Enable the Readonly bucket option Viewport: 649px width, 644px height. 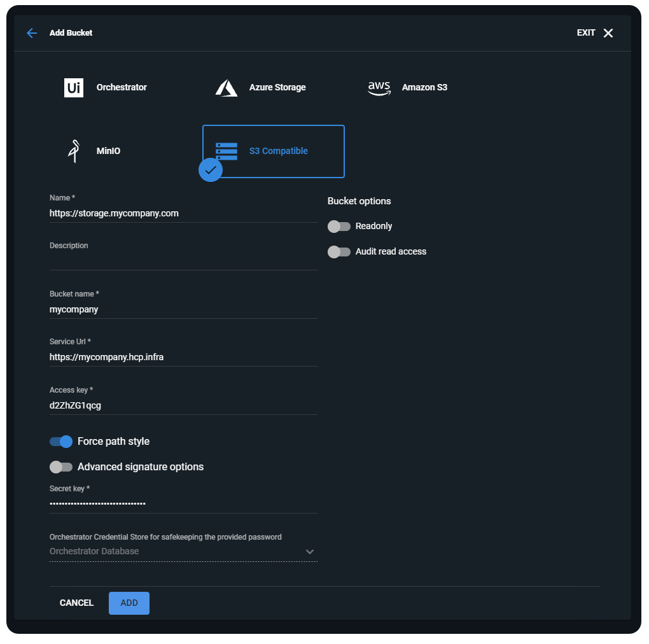339,226
